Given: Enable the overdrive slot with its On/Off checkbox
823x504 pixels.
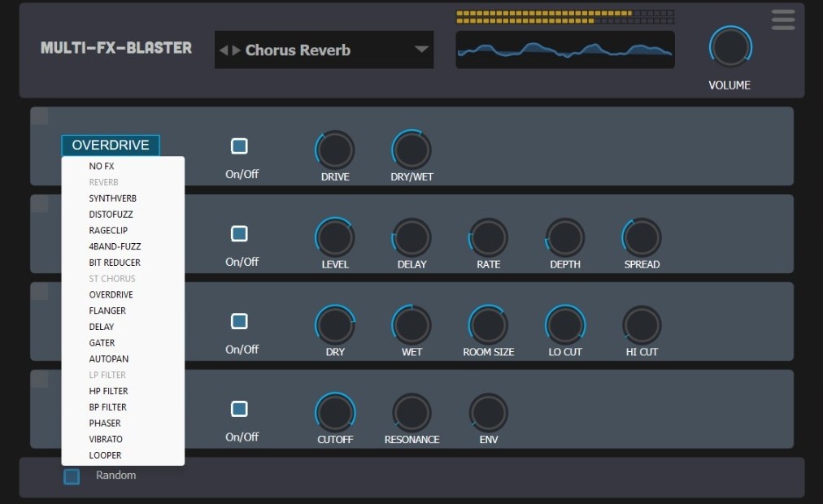Looking at the screenshot, I should [239, 146].
